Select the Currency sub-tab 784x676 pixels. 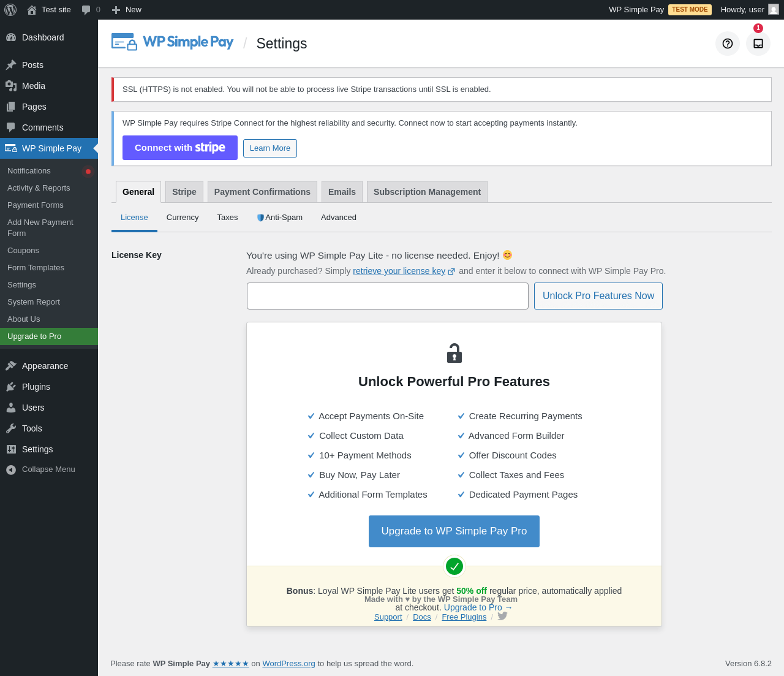pyautogui.click(x=183, y=218)
